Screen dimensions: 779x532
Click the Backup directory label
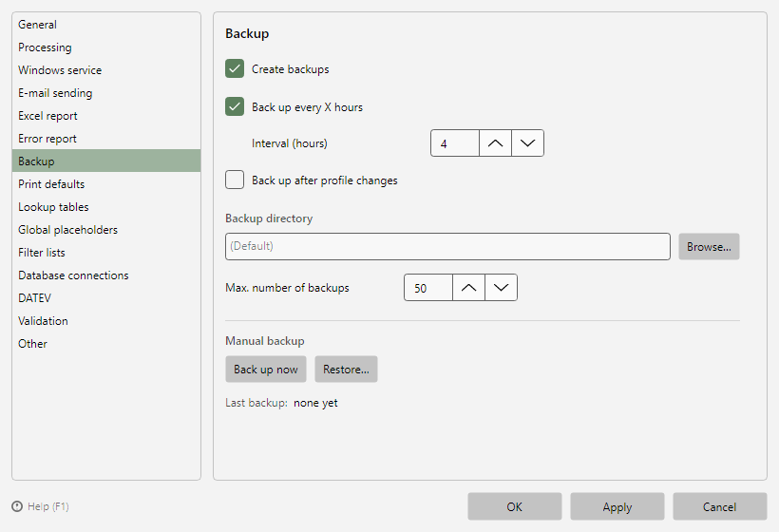coord(269,218)
